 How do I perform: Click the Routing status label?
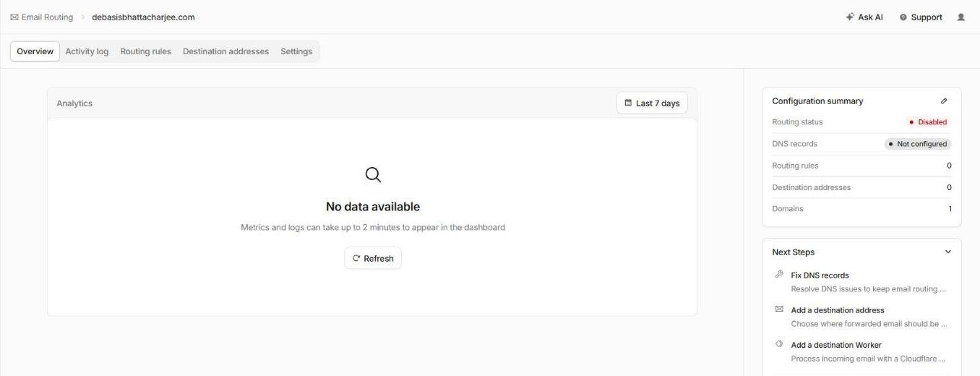click(x=797, y=122)
